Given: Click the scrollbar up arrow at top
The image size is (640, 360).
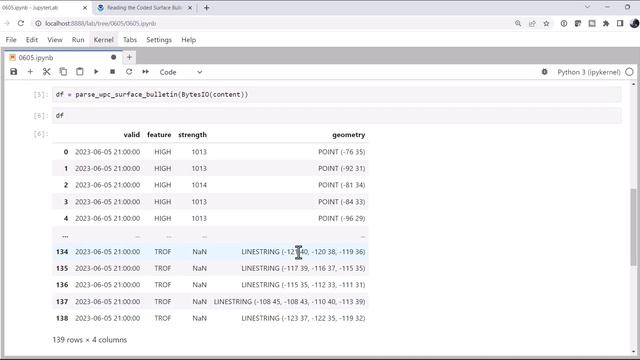Looking at the screenshot, I should (x=633, y=84).
